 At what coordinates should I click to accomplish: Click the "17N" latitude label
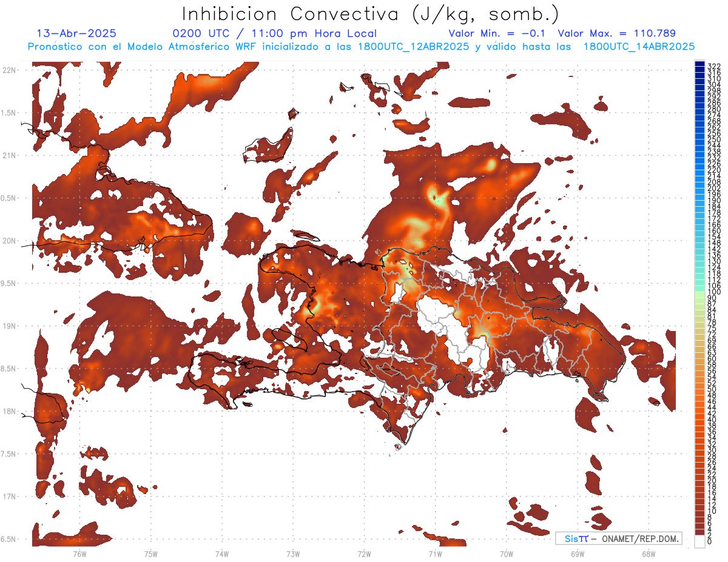tap(9, 497)
